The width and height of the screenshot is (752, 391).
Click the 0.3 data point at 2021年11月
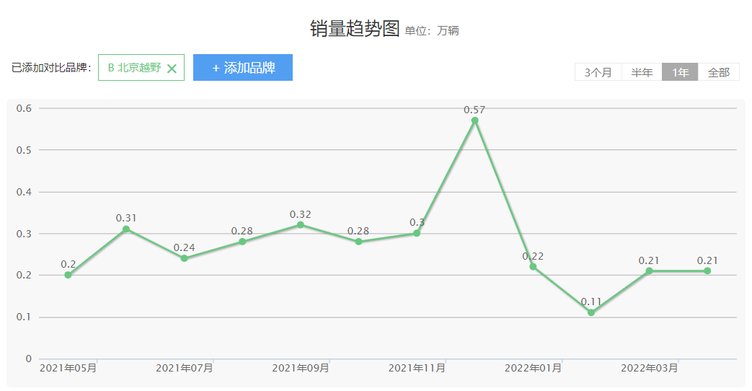tap(417, 233)
